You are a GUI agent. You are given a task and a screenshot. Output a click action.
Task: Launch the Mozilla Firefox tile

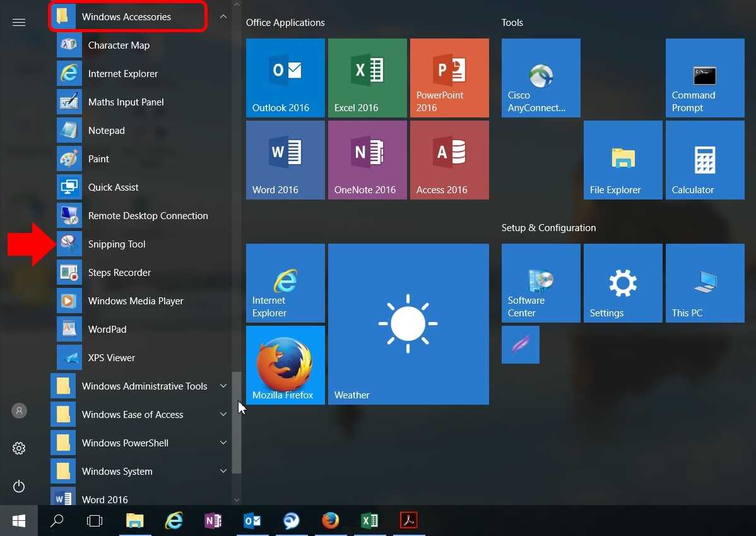(x=285, y=365)
